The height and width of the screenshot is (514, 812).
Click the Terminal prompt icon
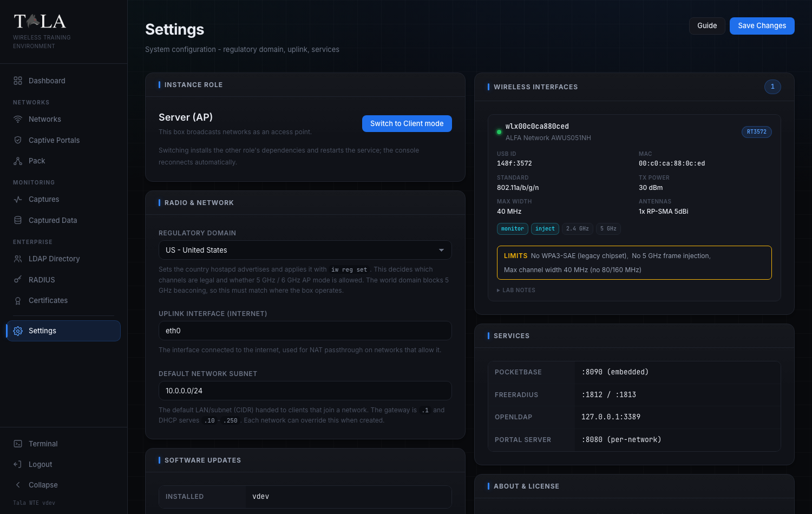tap(18, 444)
